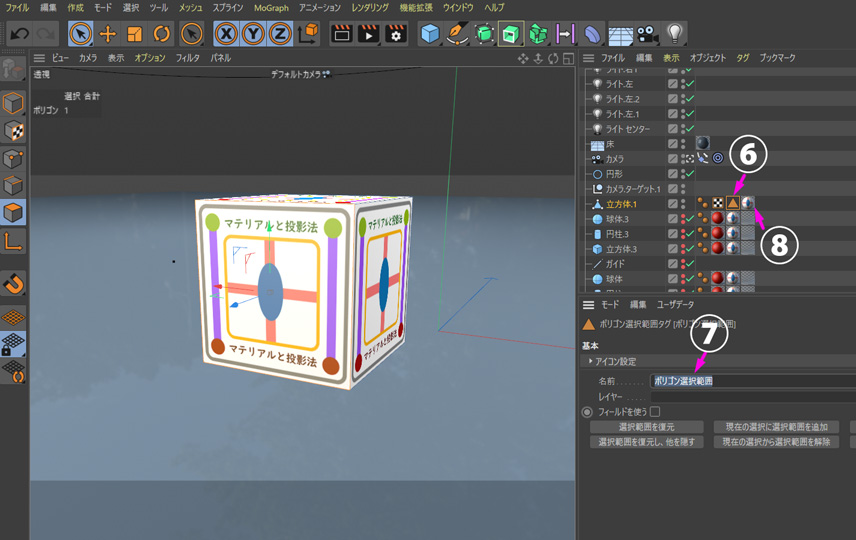
Task: Click the magnet snap icon in left sidebar
Action: coord(13,284)
